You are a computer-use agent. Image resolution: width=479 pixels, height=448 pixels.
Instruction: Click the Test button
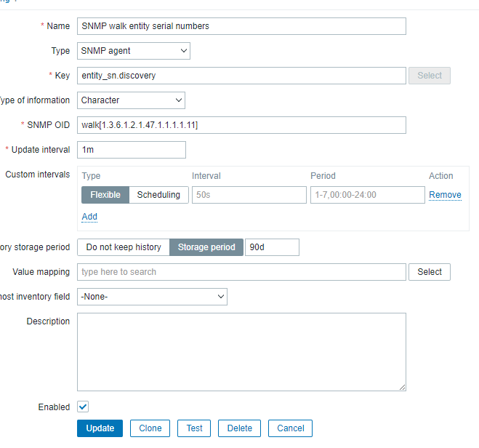(x=194, y=428)
